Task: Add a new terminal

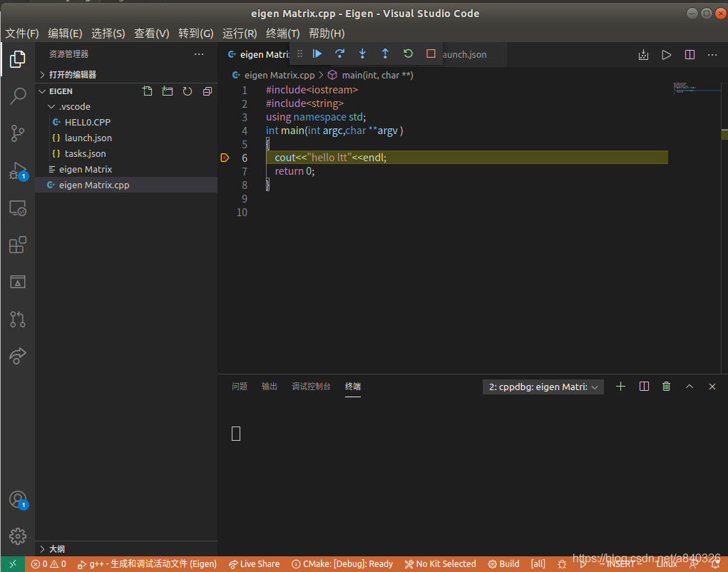Action: pos(621,387)
